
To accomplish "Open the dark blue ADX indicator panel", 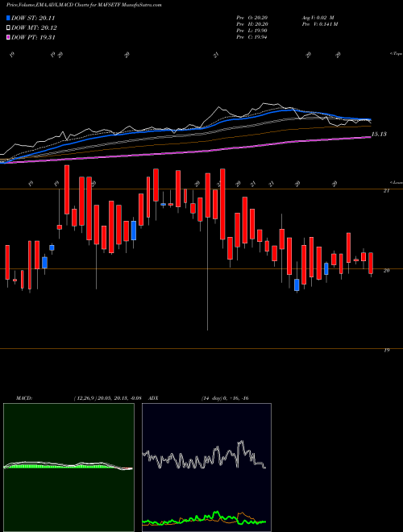I will 206,468.
